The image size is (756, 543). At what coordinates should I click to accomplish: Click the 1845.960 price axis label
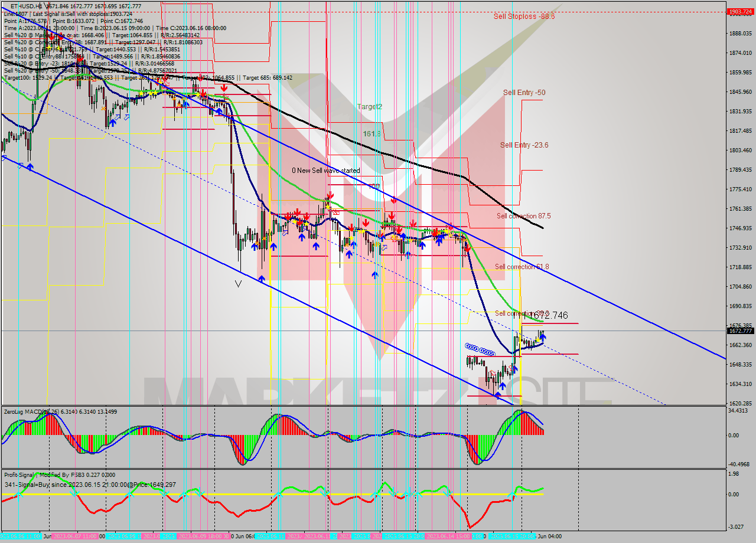click(740, 92)
